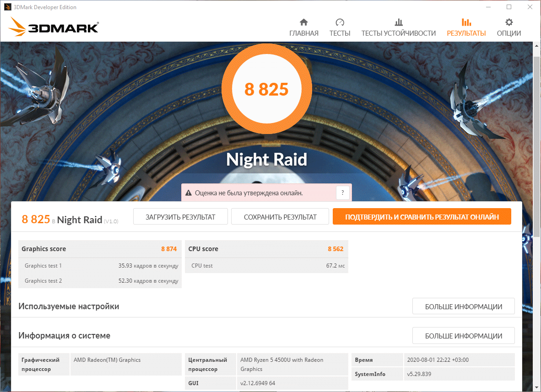Click the Оценка не была утверждена онлайн message
This screenshot has width=541, height=392.
click(x=249, y=193)
